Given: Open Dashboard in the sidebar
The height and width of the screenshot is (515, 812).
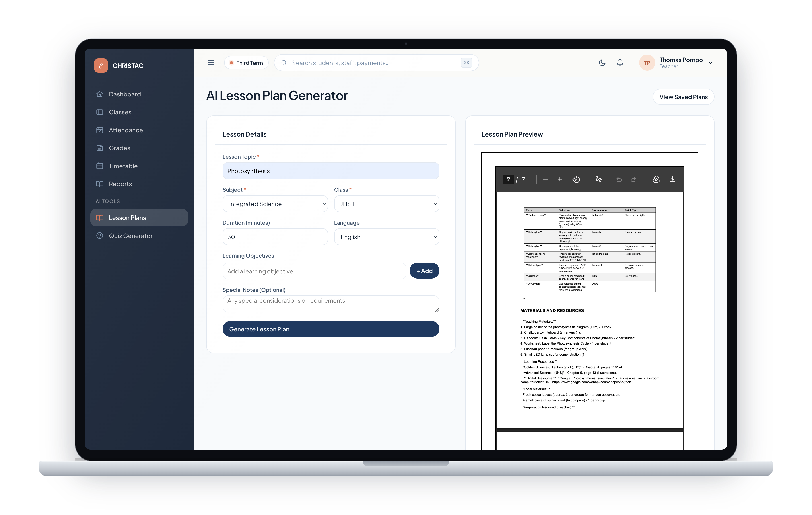Looking at the screenshot, I should (139, 94).
